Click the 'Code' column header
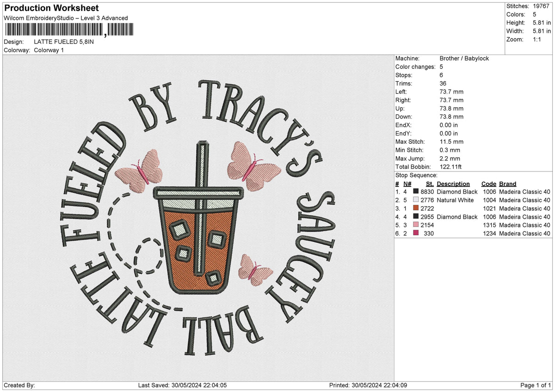The height and width of the screenshot is (392, 555). coord(488,184)
